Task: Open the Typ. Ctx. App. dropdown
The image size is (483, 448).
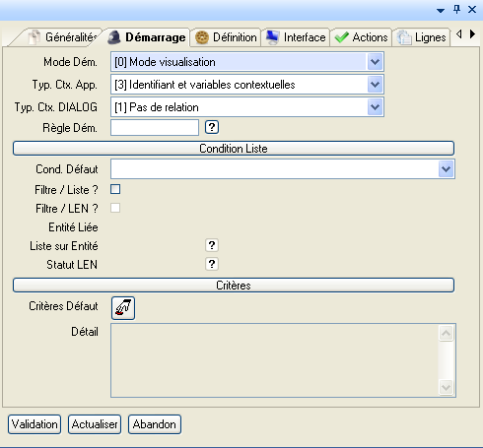Action: pos(375,85)
